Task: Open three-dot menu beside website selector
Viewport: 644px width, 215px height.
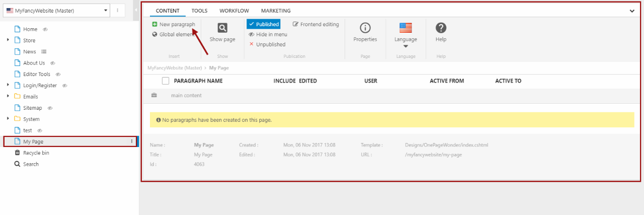Action: pos(117,10)
